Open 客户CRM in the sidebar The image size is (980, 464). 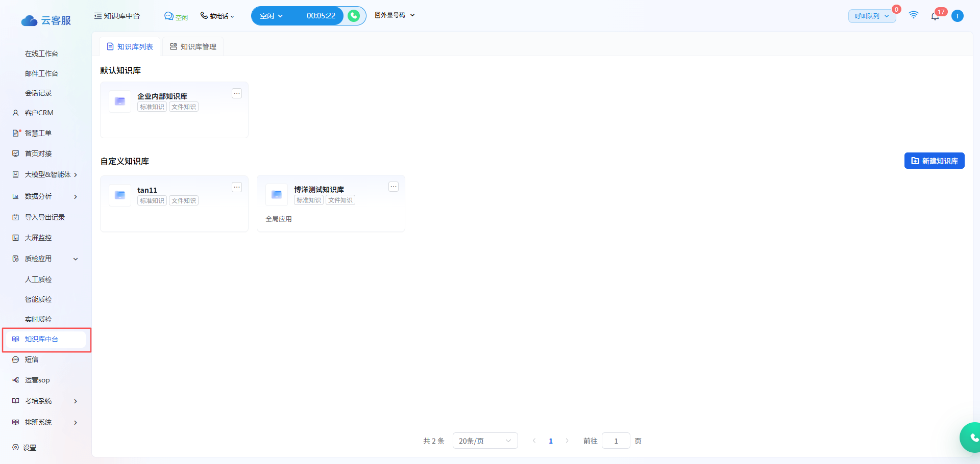pyautogui.click(x=39, y=113)
